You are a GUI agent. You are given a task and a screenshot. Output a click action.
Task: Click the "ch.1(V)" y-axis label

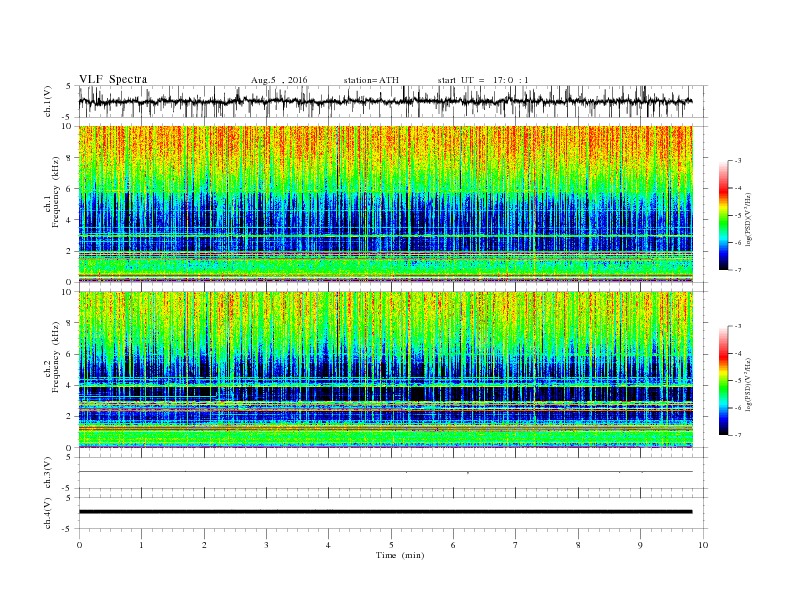[x=48, y=101]
